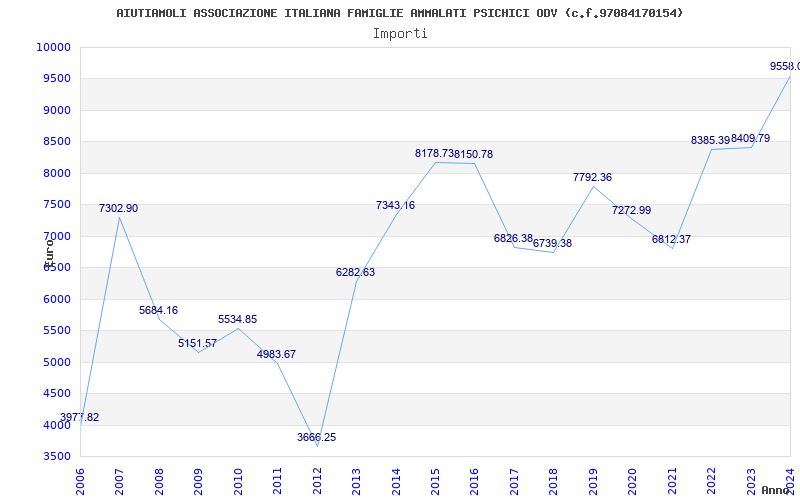Click the data label 5534.85

click(x=237, y=319)
